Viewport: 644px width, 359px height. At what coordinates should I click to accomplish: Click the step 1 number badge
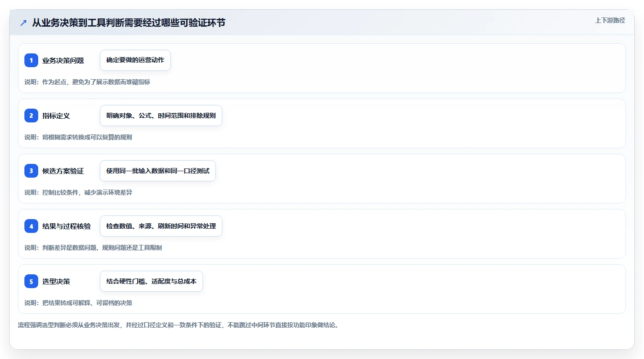coord(31,60)
